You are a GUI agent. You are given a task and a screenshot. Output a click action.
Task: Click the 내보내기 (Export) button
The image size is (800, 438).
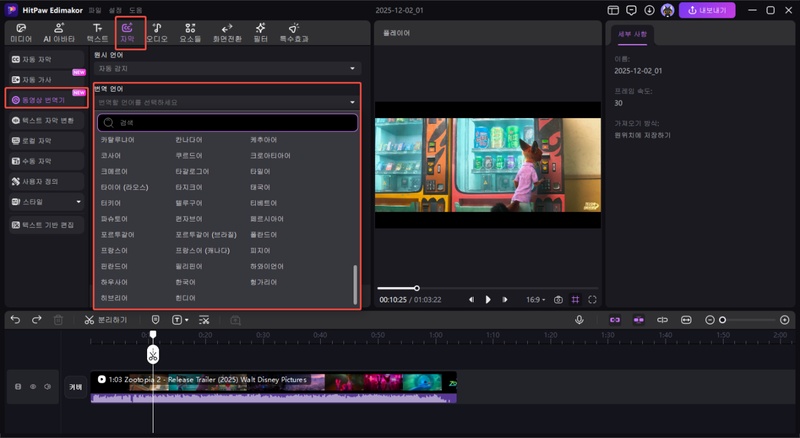pos(708,10)
